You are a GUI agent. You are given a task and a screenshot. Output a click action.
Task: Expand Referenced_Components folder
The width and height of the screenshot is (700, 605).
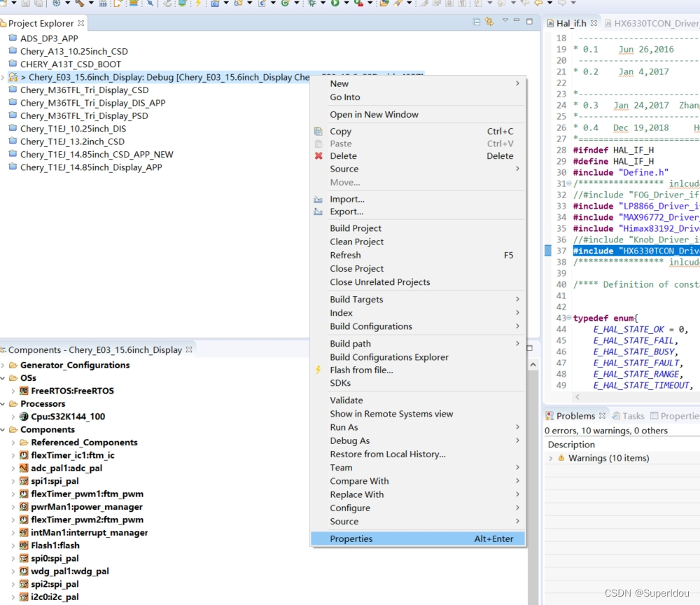[13, 443]
